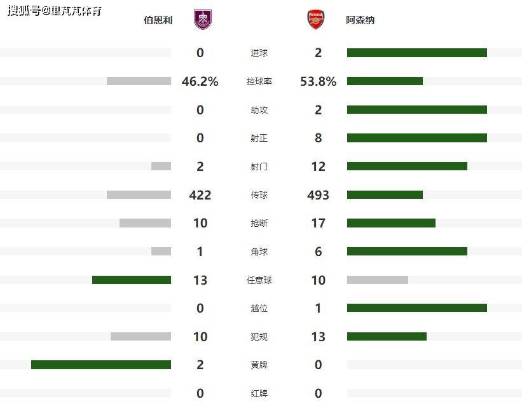Click the 红牌 stat label

[x=259, y=393]
